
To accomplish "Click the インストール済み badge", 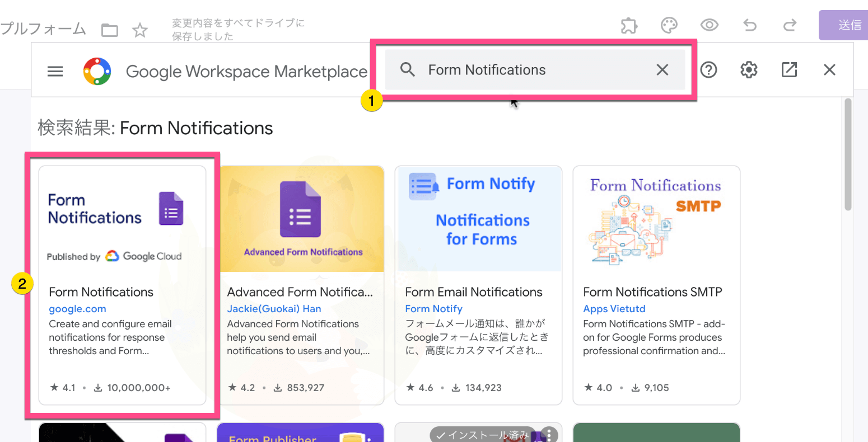I will [483, 435].
